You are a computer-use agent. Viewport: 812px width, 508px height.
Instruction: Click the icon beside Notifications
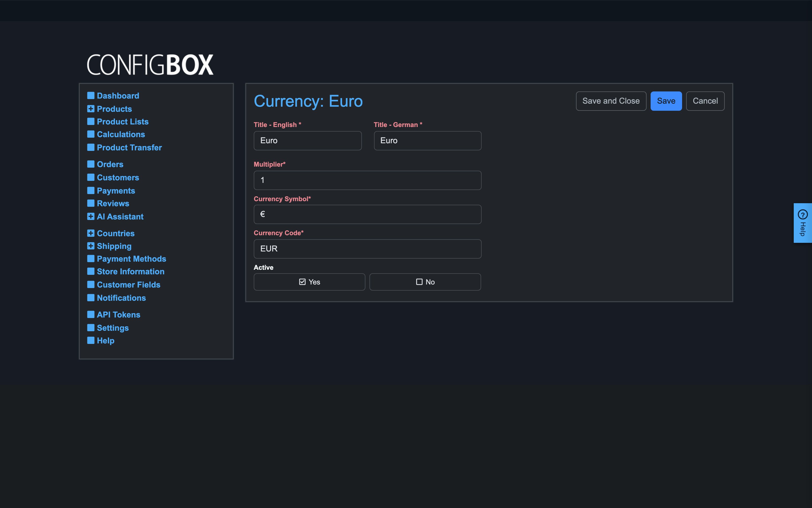click(x=91, y=298)
